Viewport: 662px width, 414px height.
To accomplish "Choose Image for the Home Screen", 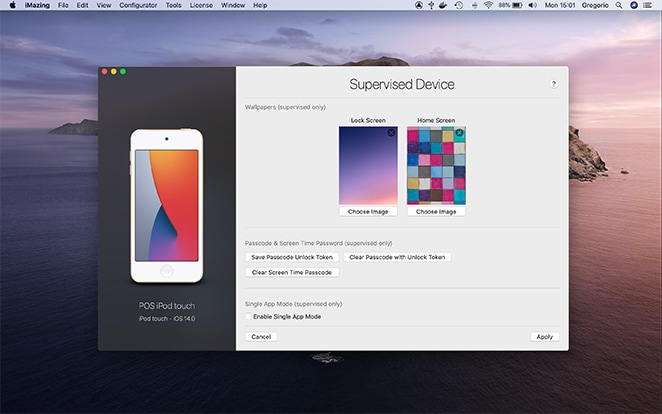I will tap(436, 211).
